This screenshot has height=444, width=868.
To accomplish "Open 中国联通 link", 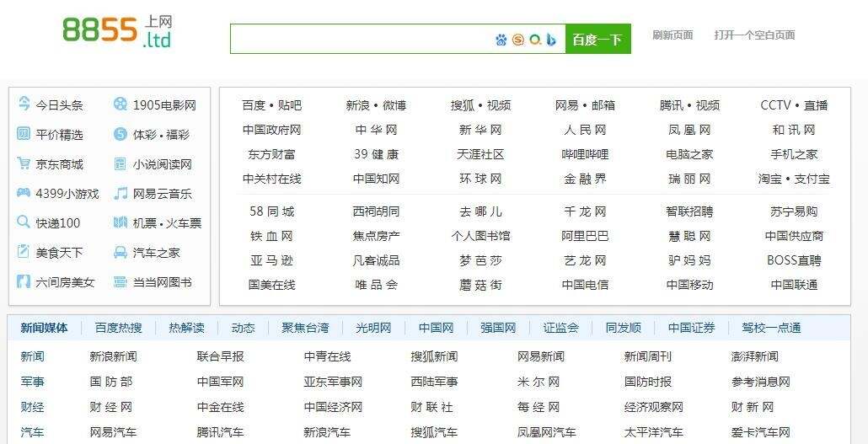I will pyautogui.click(x=794, y=285).
